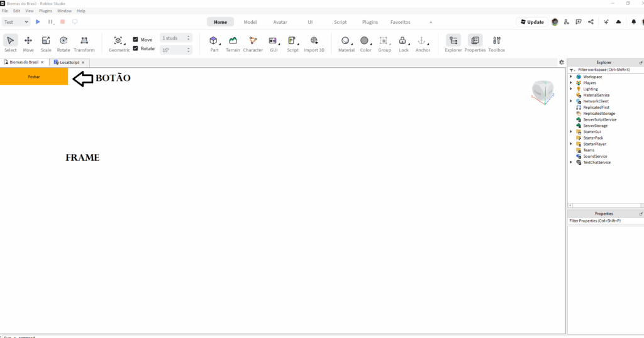Toggle the Rotate snapping checkbox
The image size is (644, 338).
click(136, 48)
